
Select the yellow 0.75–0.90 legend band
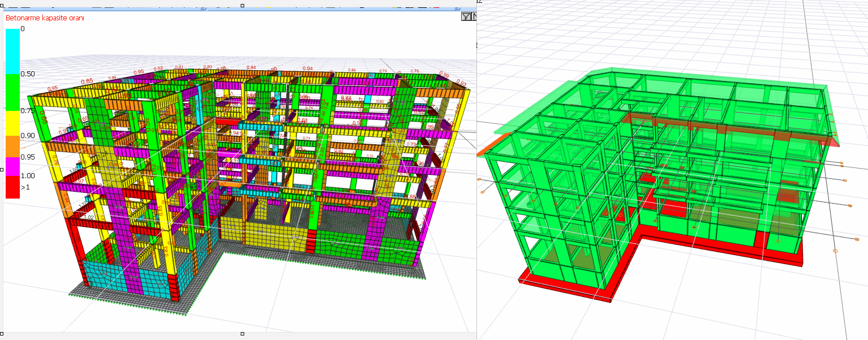pyautogui.click(x=12, y=123)
